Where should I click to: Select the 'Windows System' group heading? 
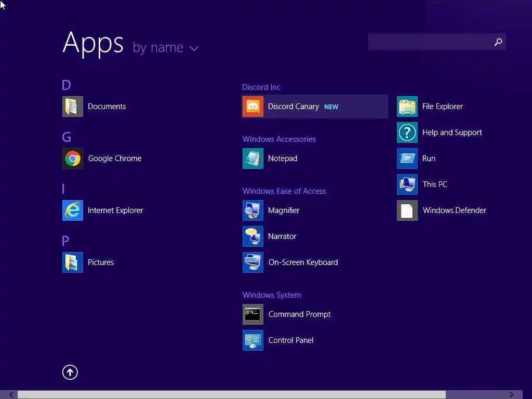coord(271,295)
